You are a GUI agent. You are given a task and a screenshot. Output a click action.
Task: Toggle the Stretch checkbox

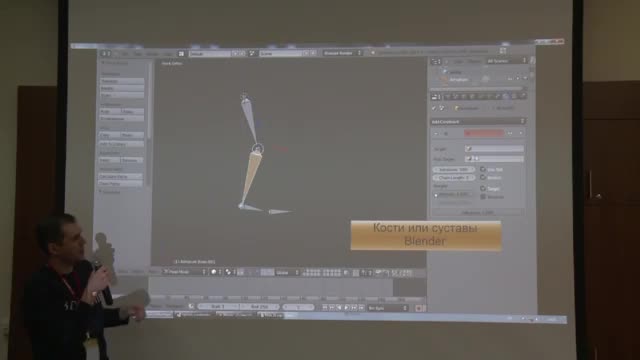483,178
